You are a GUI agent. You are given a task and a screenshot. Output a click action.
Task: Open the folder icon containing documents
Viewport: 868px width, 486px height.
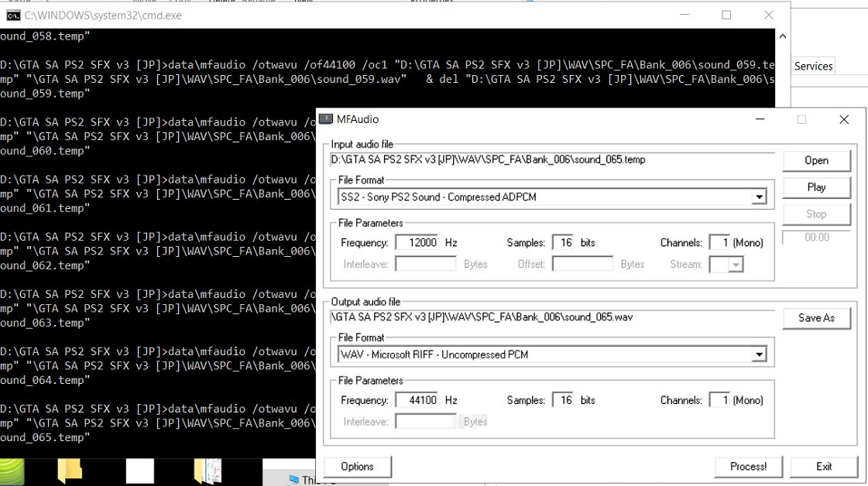208,471
